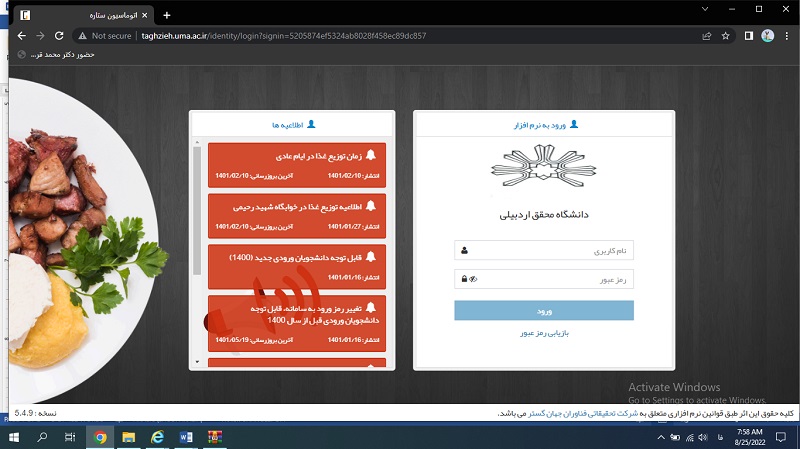Open announcement زمان توزیع غذا در ایام عادی
This screenshot has height=449, width=800.
click(297, 165)
